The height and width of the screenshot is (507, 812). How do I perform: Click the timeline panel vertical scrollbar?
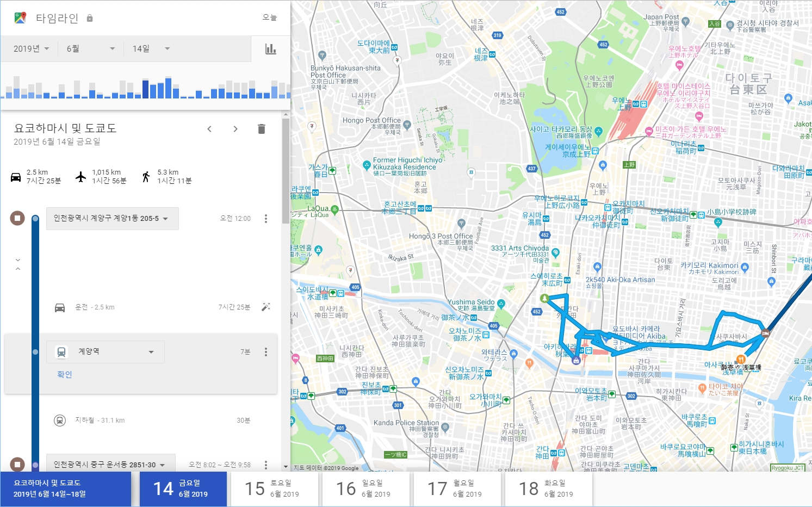coord(286,171)
